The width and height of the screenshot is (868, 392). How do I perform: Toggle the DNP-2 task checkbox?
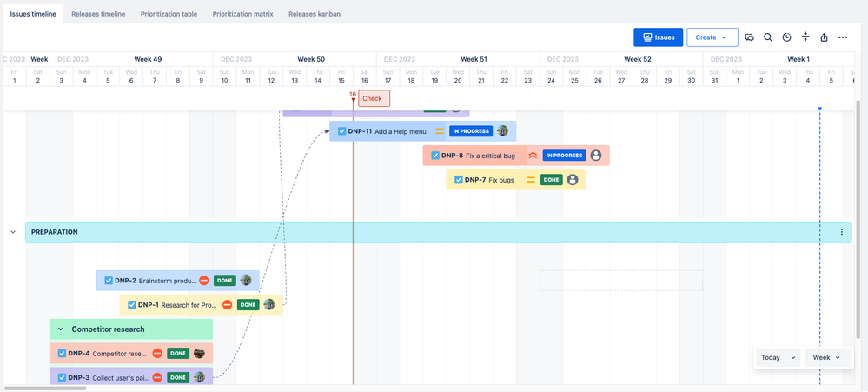(x=109, y=281)
